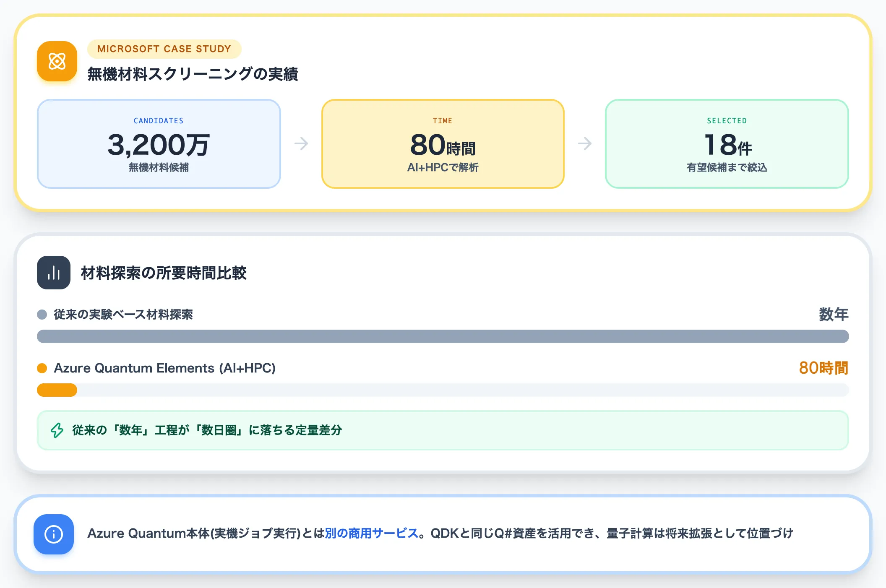The image size is (886, 588).
Task: Click the label Azure Quantum Elements (AI+HPC)
Action: click(165, 368)
